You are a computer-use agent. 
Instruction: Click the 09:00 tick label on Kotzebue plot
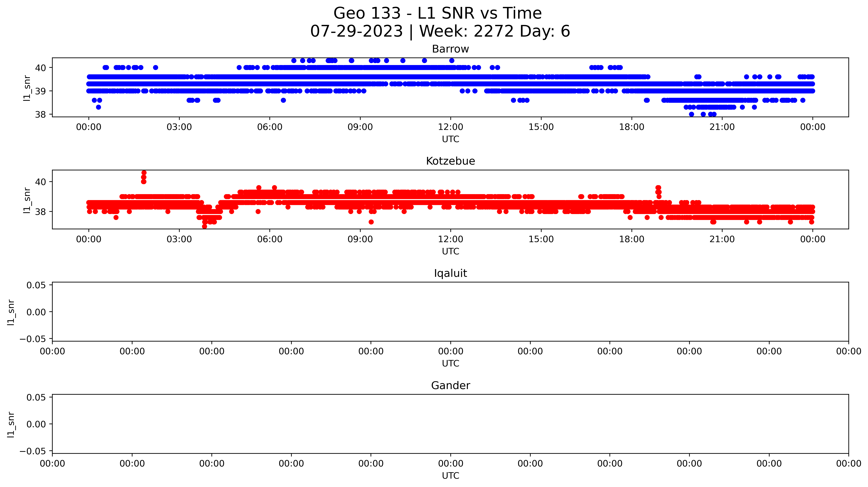360,239
